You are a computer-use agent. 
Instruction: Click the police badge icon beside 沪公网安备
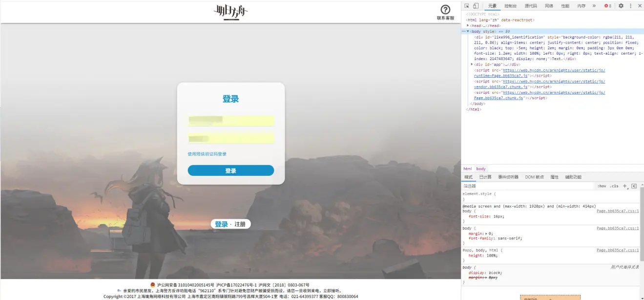[x=152, y=284]
